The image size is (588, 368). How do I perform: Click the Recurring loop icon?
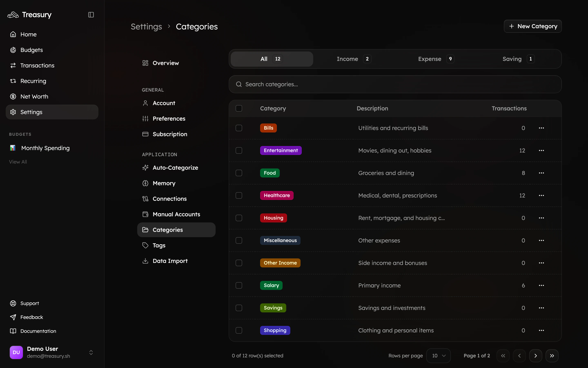click(13, 81)
